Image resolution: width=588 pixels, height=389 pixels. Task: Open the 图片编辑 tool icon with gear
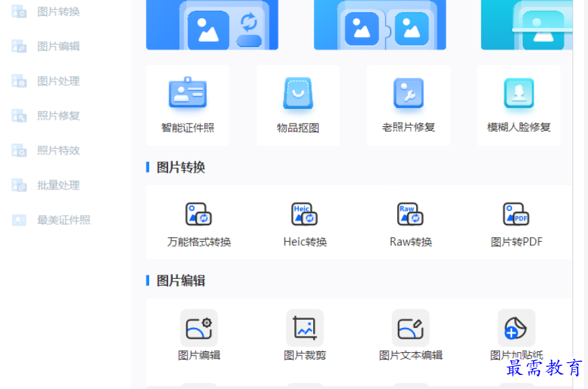199,328
